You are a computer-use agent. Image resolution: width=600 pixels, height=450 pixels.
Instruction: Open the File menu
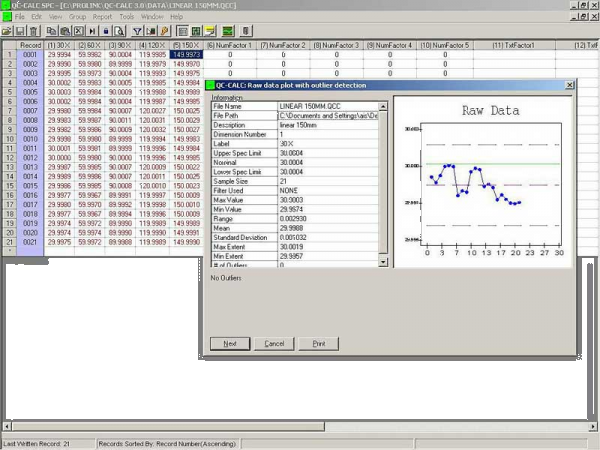(20, 17)
